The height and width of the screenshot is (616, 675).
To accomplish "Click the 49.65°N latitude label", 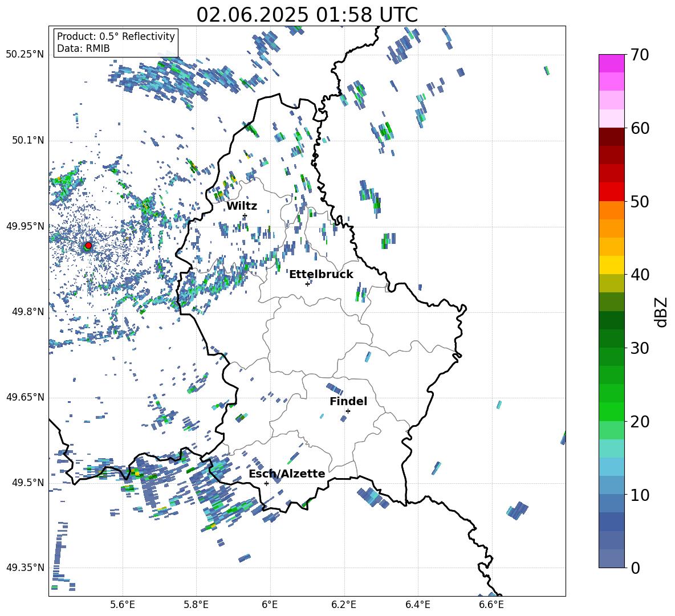I will (25, 397).
